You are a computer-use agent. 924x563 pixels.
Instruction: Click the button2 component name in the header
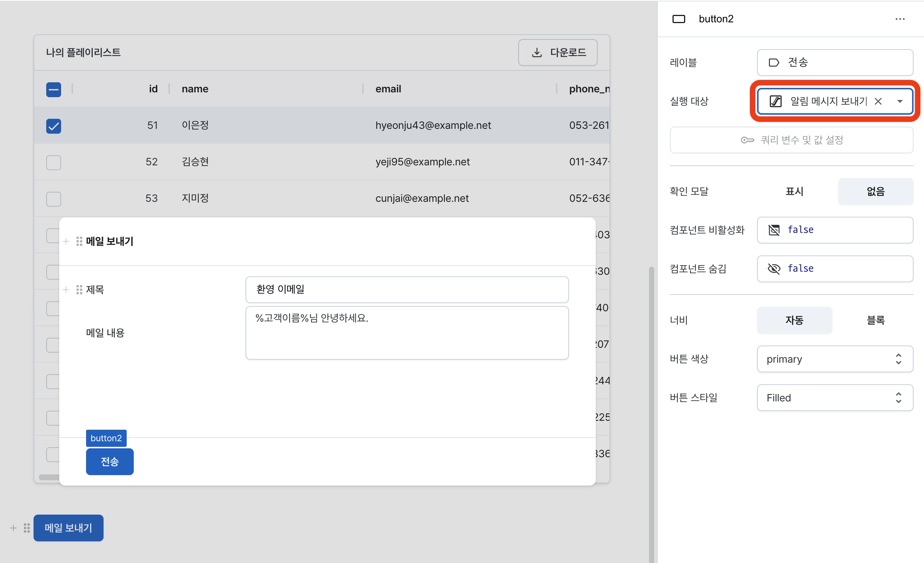716,19
